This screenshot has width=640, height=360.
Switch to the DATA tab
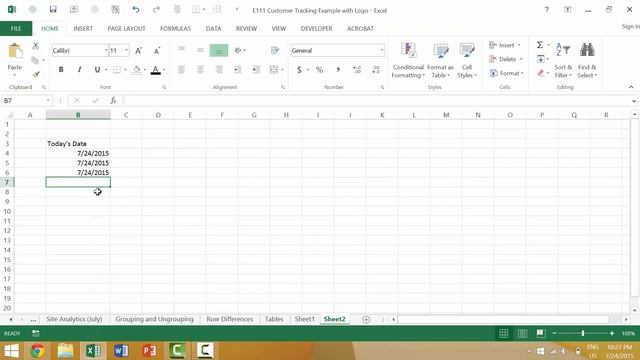tap(213, 29)
